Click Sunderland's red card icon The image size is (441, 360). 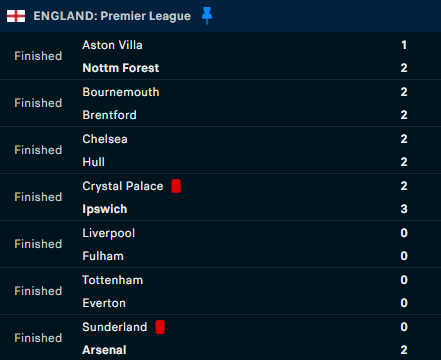point(160,327)
